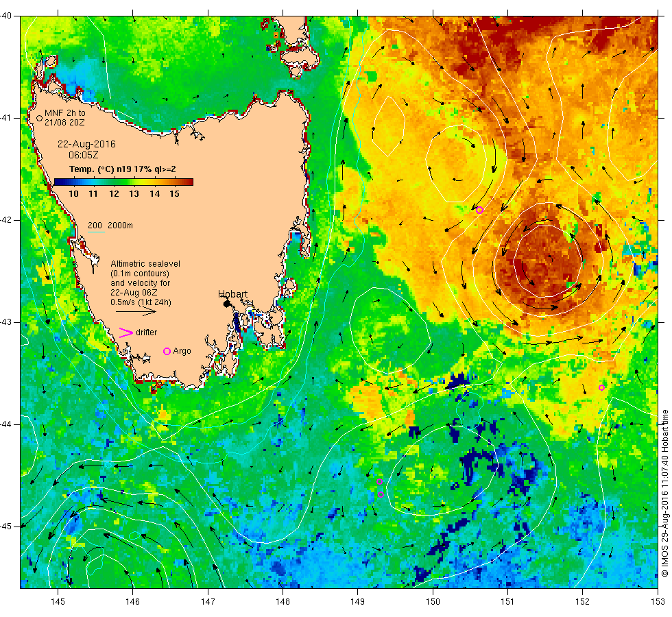Click the 10 value on temperature scale

[74, 193]
